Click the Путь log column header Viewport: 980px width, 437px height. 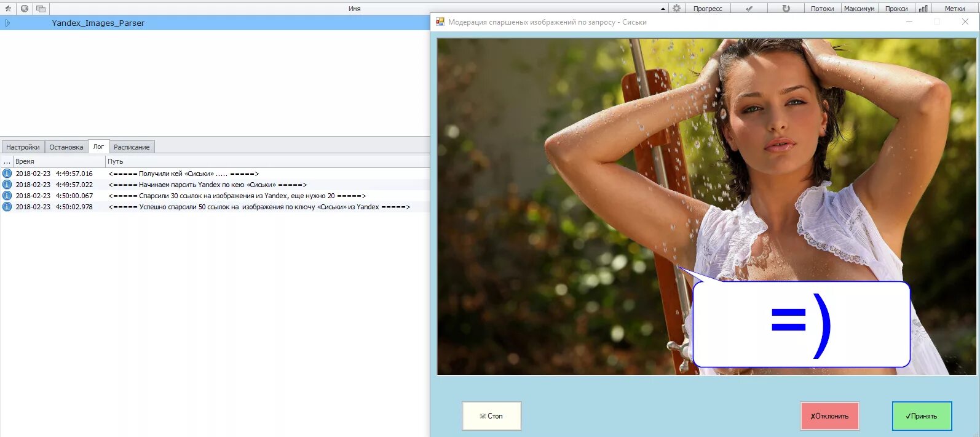[x=267, y=161]
